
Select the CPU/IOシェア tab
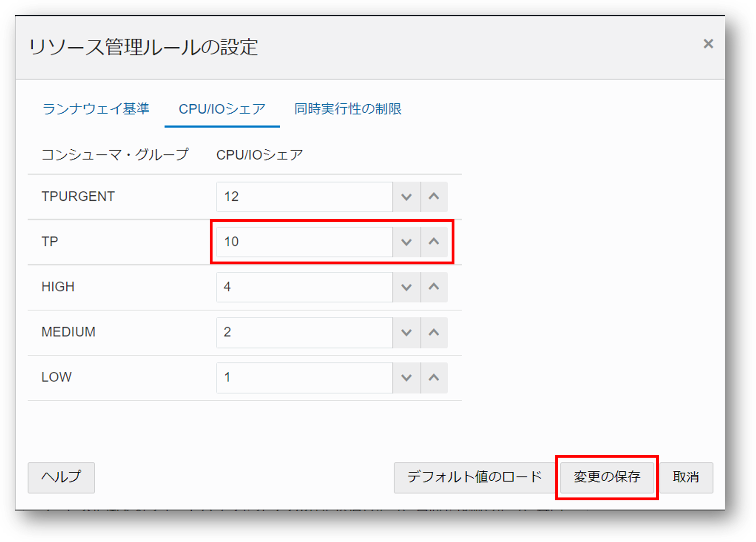(222, 109)
